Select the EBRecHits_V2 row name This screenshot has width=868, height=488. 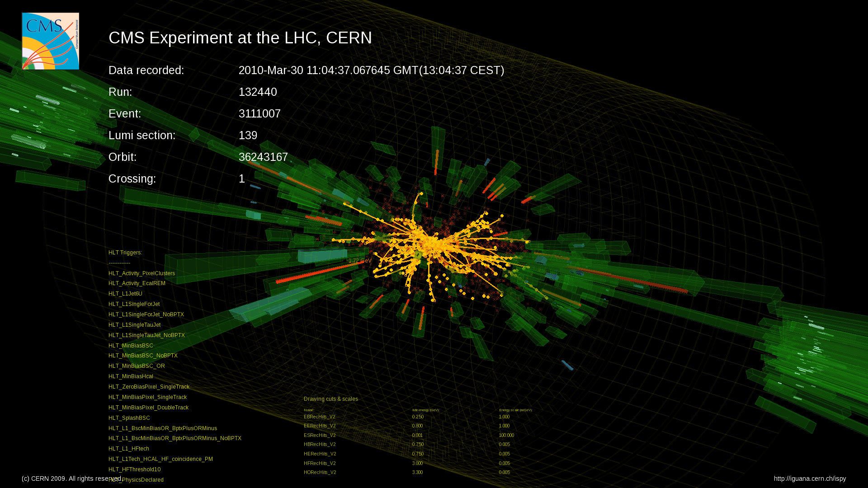pos(319,417)
